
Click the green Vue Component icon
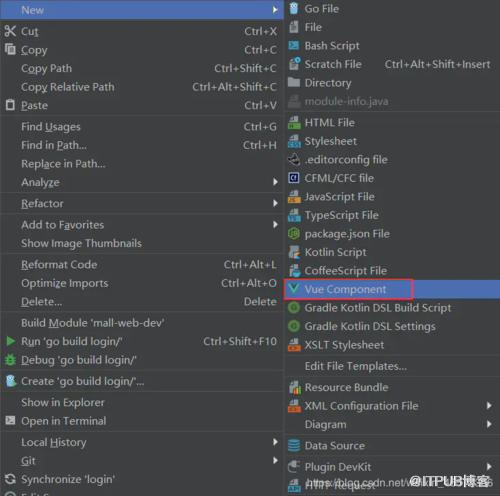pyautogui.click(x=294, y=289)
